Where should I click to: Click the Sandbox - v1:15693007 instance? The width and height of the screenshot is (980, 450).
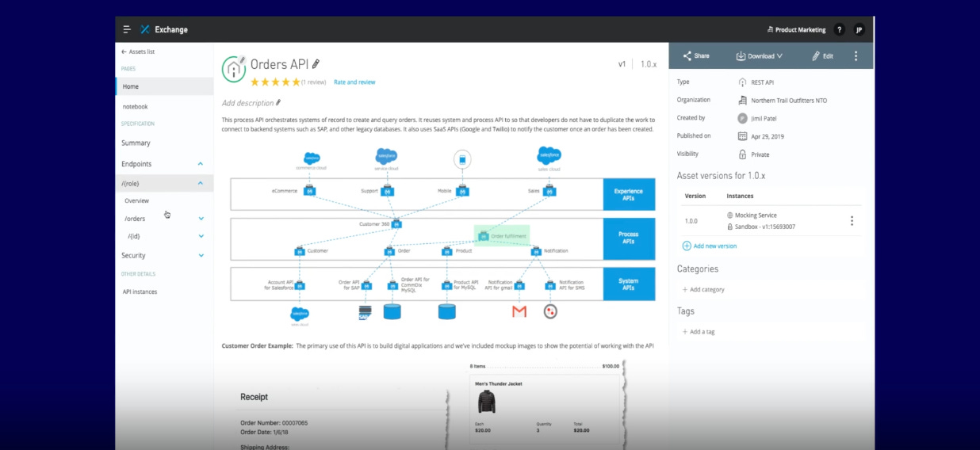click(760, 227)
